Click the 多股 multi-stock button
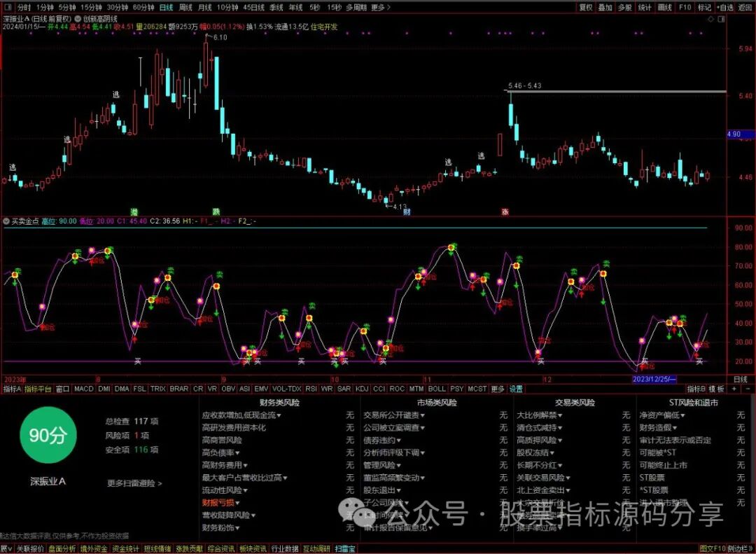This screenshot has height=554, width=756. pyautogui.click(x=624, y=7)
